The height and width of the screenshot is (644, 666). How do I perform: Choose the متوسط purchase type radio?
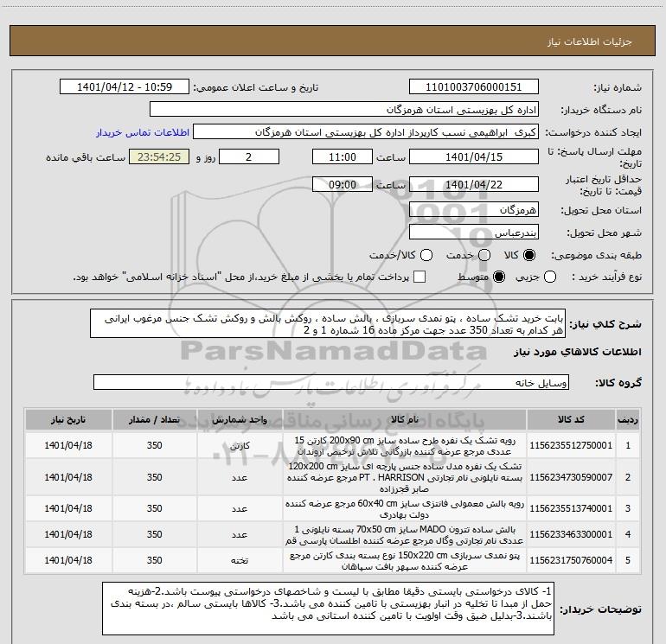click(499, 277)
